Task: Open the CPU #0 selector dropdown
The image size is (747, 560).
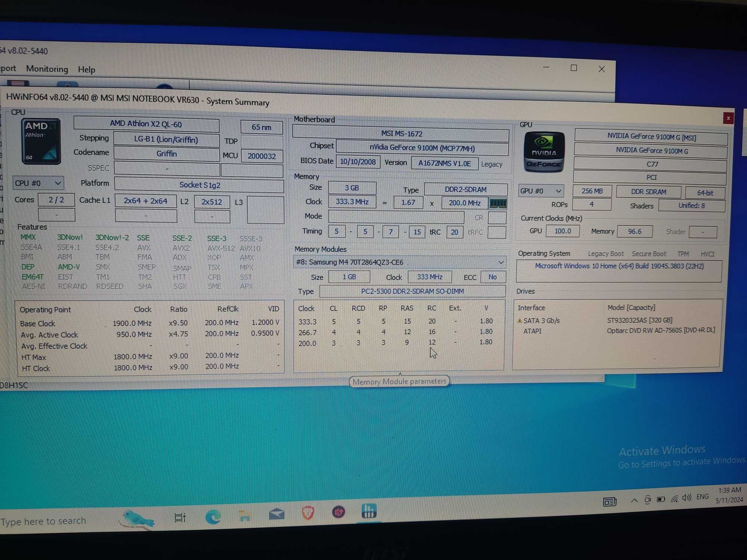Action: point(38,183)
